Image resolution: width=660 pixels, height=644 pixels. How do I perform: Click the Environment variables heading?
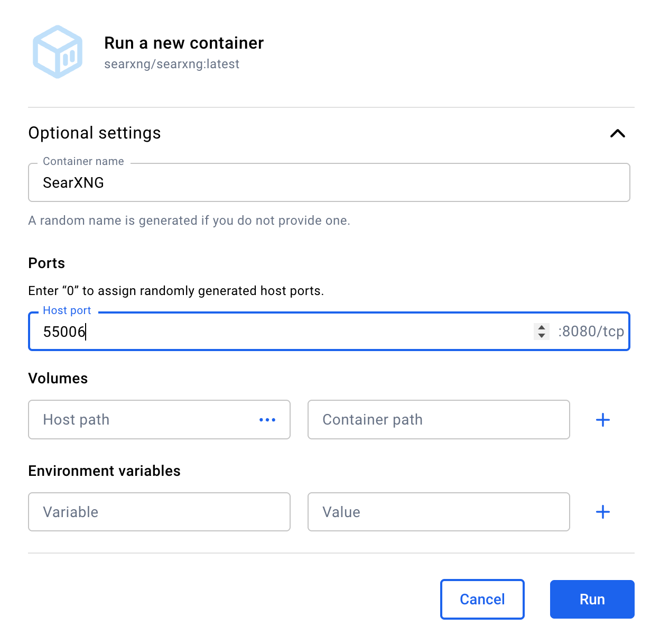click(105, 471)
